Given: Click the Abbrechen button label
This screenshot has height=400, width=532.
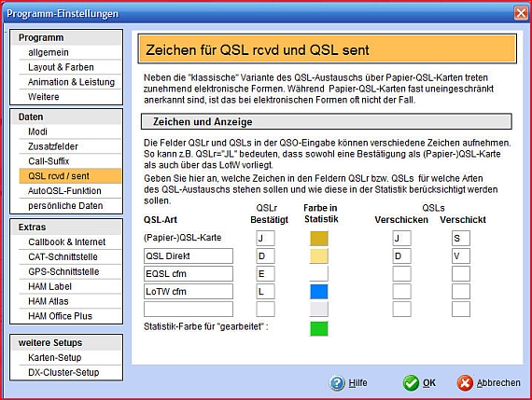Looking at the screenshot, I should tap(498, 382).
